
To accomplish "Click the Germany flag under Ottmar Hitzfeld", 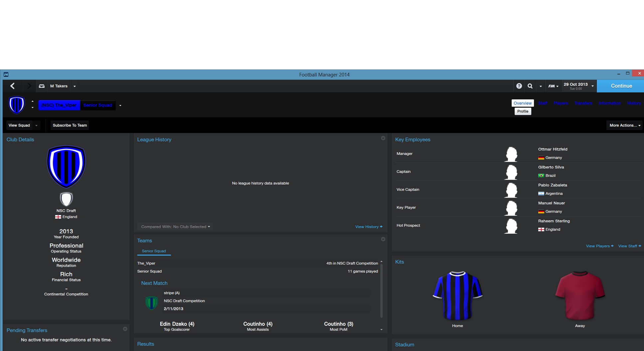I will (x=541, y=158).
